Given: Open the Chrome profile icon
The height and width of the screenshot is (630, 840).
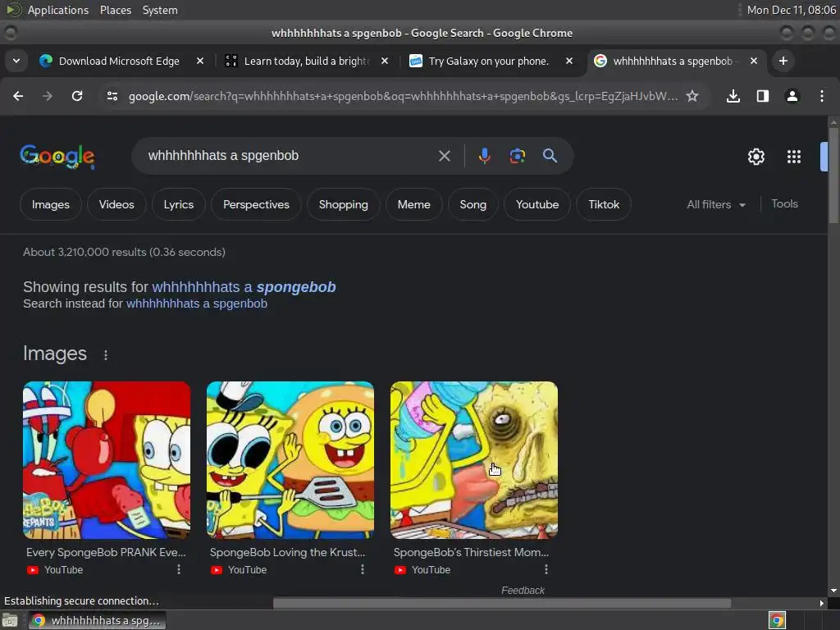Looking at the screenshot, I should [x=792, y=96].
